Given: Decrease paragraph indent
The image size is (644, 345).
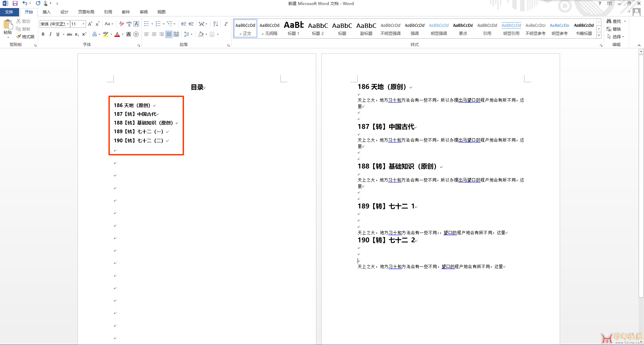Looking at the screenshot, I should point(184,24).
